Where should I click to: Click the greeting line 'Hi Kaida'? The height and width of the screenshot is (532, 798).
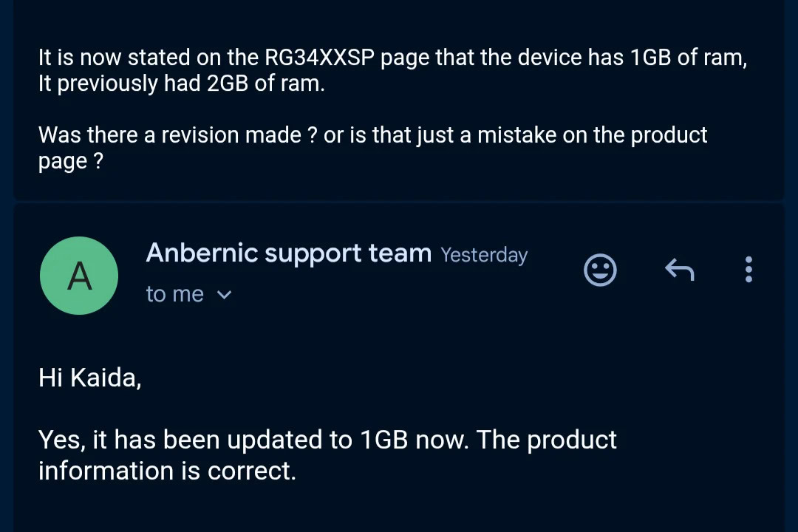(89, 378)
